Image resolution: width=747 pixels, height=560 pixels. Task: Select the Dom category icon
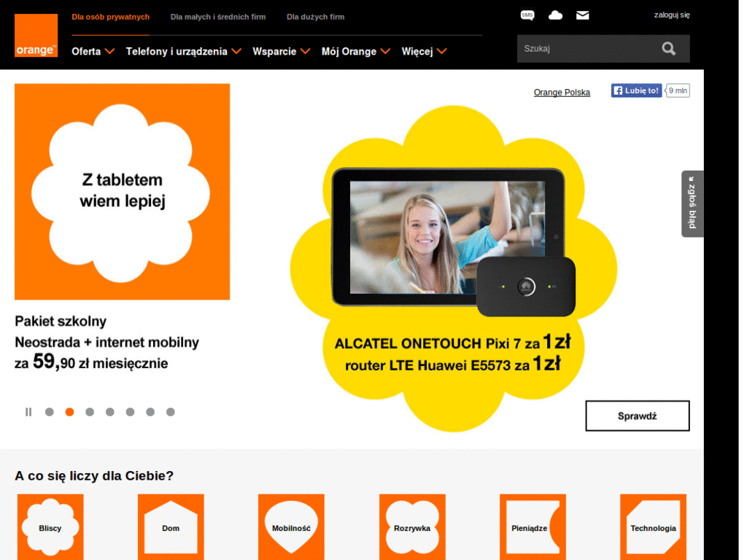(170, 526)
